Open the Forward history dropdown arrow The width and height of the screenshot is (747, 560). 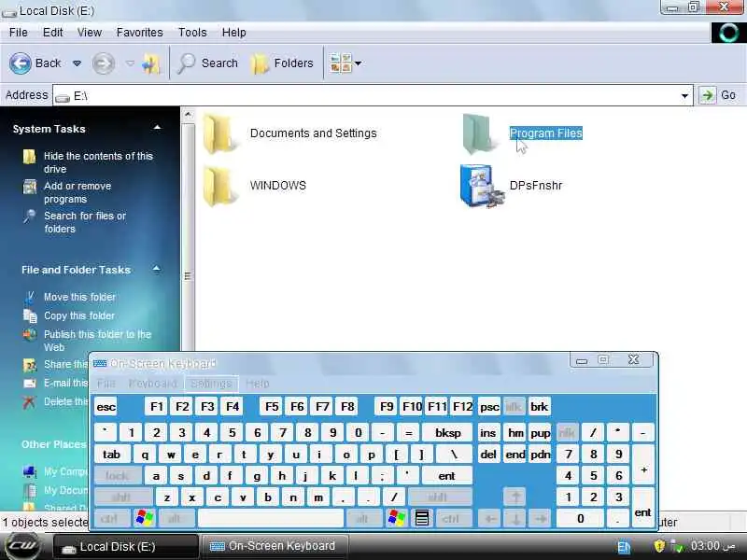130,63
